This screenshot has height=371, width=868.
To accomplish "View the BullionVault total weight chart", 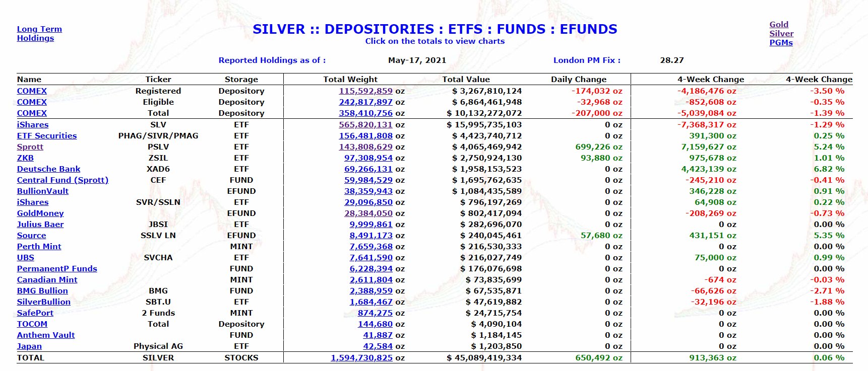I will 368,191.
